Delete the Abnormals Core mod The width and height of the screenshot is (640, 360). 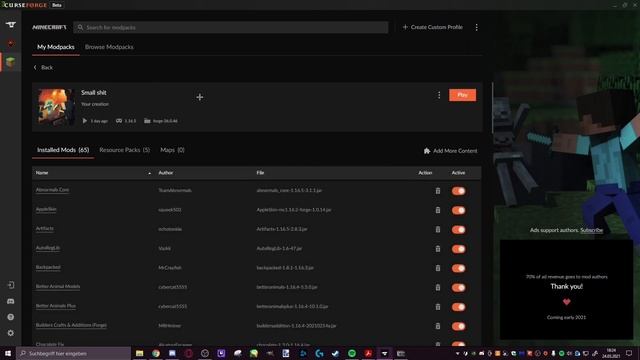(x=438, y=191)
